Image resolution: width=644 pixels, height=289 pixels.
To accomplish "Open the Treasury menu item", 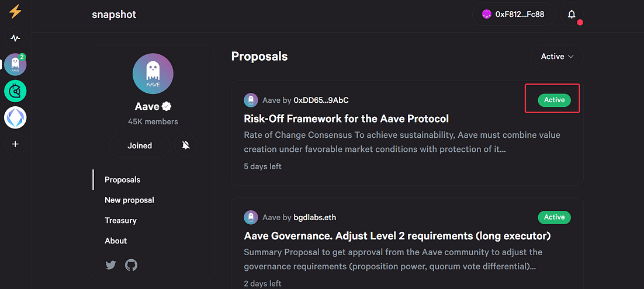I will pyautogui.click(x=121, y=221).
